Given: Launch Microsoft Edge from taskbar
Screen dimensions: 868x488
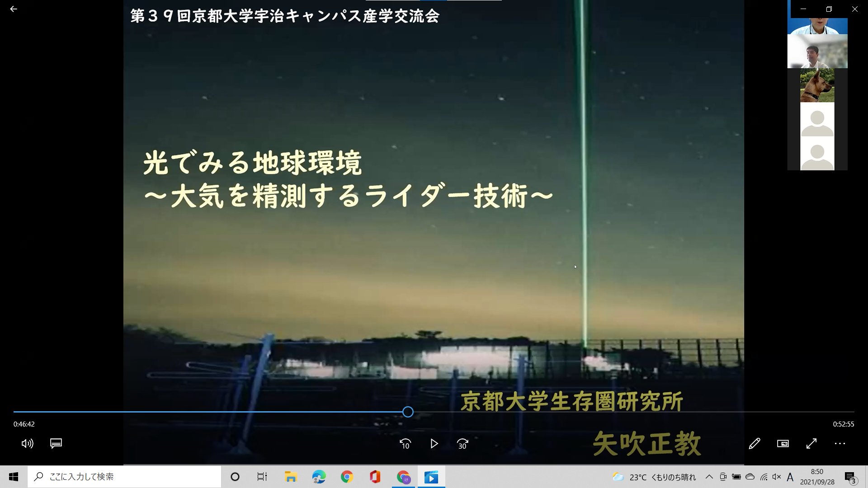Looking at the screenshot, I should coord(319,477).
